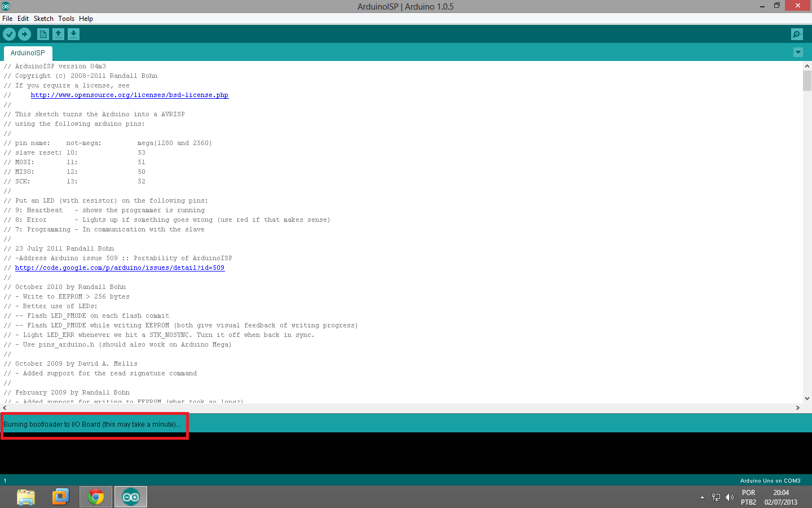The image size is (812, 508).
Task: Open the tab options dropdown arrow
Action: (x=798, y=52)
